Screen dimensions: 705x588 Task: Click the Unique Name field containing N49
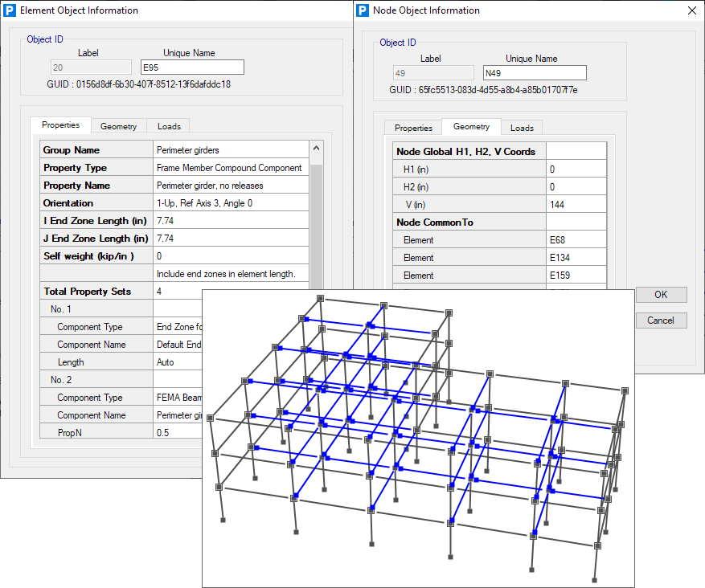[534, 73]
